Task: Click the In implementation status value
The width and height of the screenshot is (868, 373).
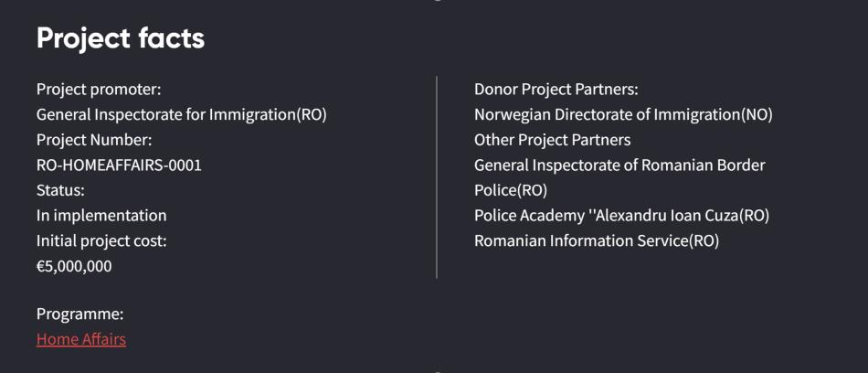Action: coord(101,216)
